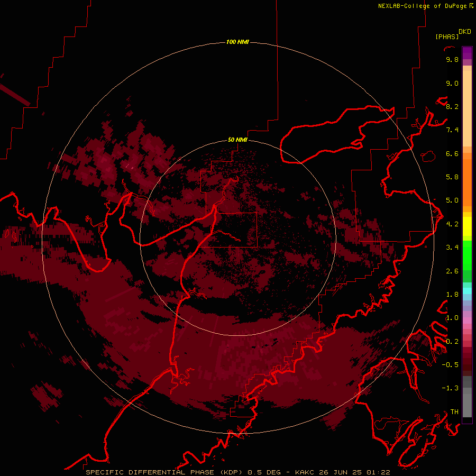Click the 2.6 scale label
The height and width of the screenshot is (476, 476).
pos(452,271)
